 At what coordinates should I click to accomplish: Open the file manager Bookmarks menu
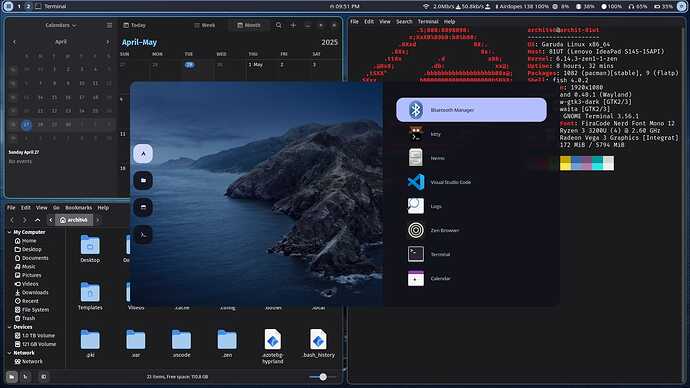[x=78, y=208]
